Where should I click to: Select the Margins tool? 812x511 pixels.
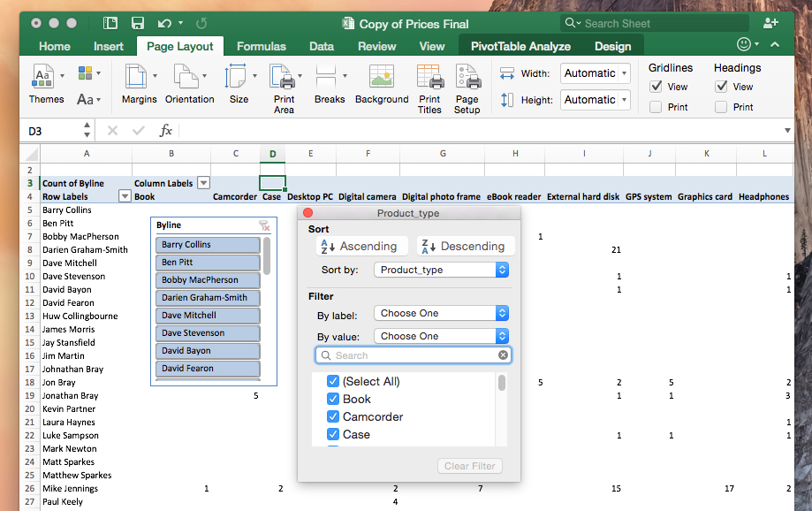138,85
